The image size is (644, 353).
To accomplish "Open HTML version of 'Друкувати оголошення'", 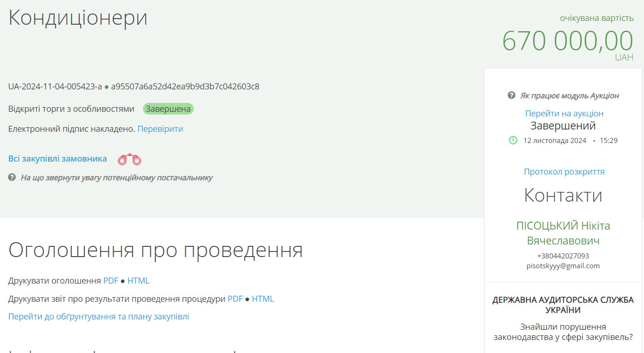I will click(138, 281).
